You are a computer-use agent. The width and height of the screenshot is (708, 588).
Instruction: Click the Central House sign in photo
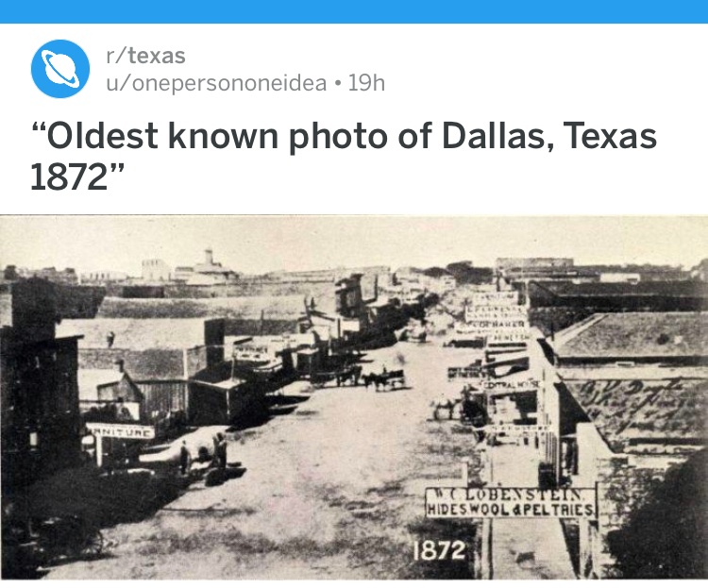click(510, 385)
